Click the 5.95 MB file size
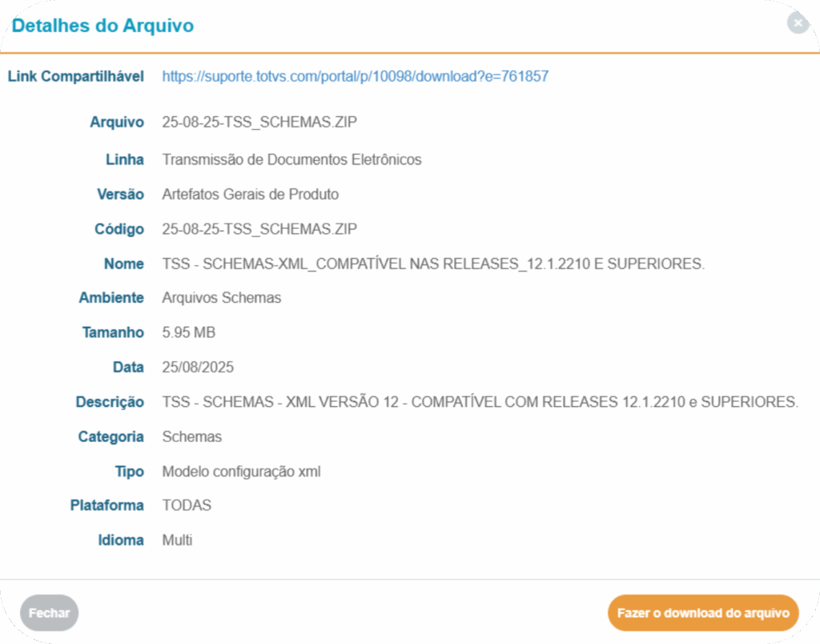 pyautogui.click(x=188, y=332)
